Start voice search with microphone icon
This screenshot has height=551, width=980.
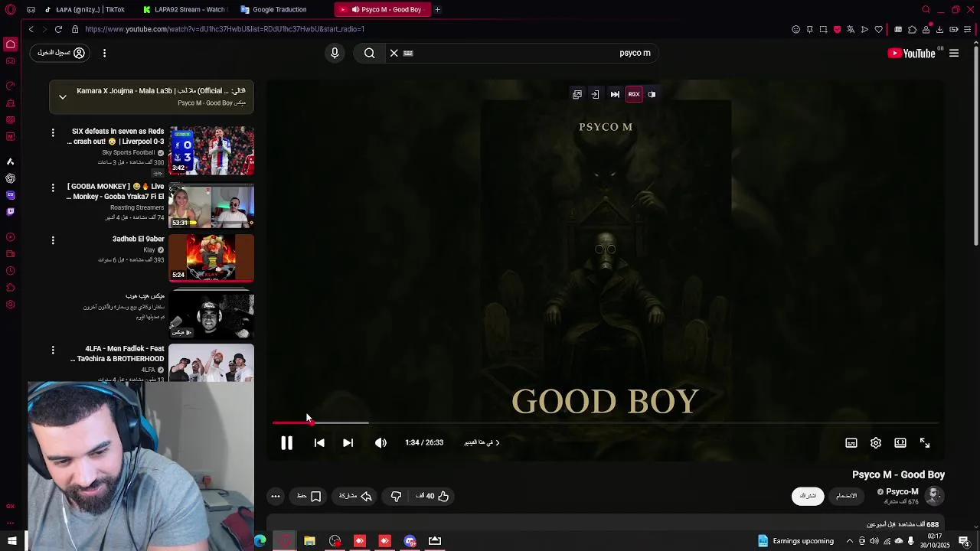click(335, 53)
